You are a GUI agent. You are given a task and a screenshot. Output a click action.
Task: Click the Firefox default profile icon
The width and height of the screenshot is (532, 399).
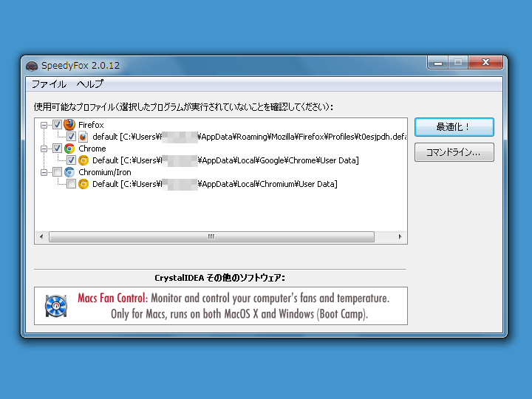pos(83,137)
